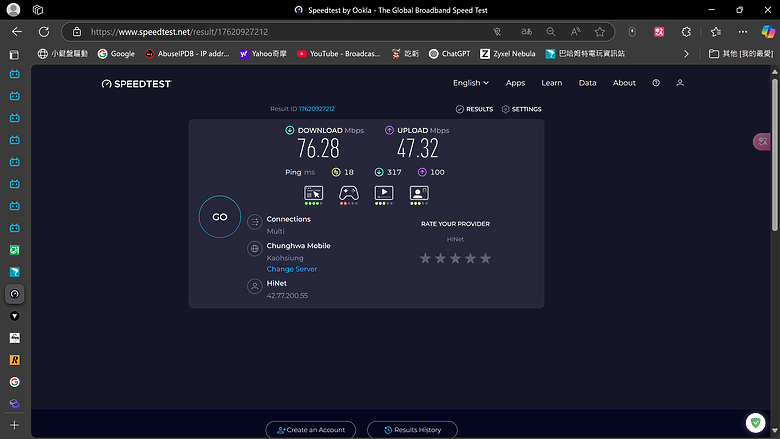This screenshot has height=439, width=780.
Task: Click the Change Server link
Action: pos(292,269)
